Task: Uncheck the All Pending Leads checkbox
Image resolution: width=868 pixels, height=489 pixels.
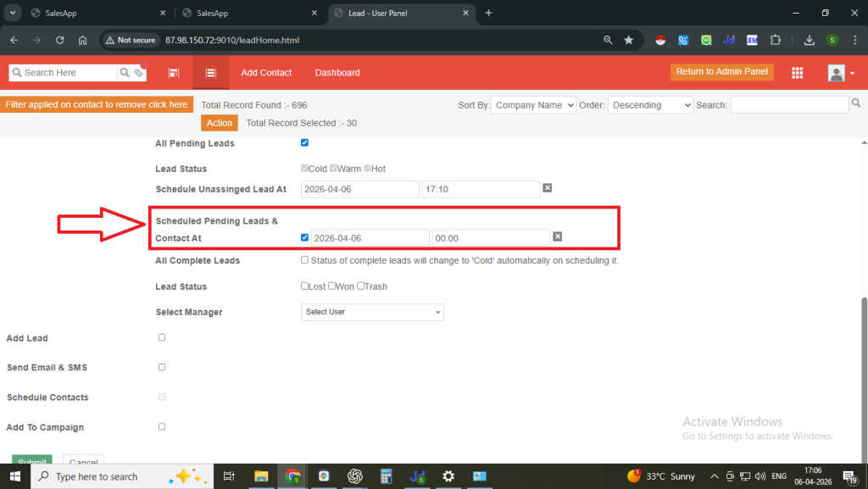Action: tap(305, 142)
